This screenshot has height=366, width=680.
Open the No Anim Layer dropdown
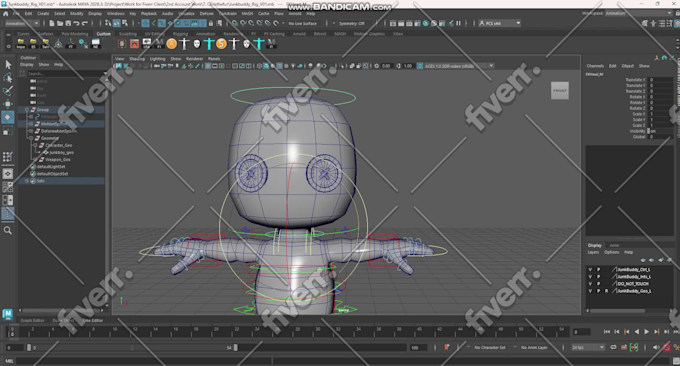pos(534,347)
